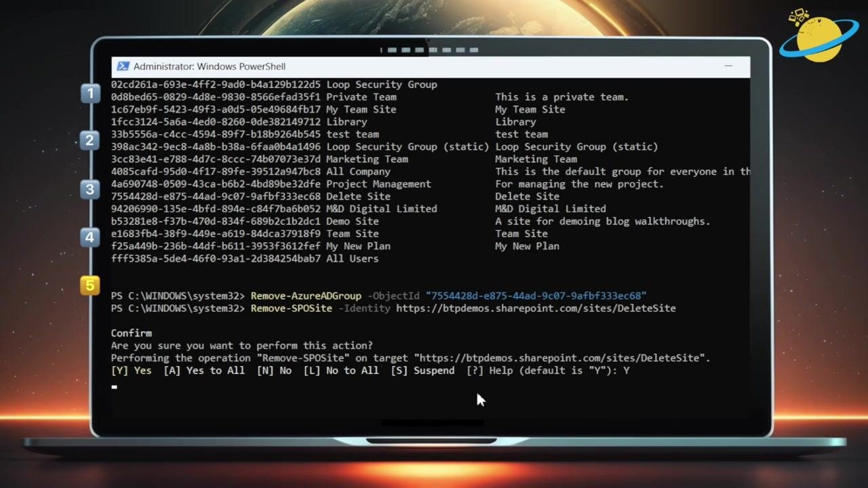This screenshot has height=488, width=868.
Task: Minimize the Administrator: Windows PowerShell window
Action: coord(728,66)
